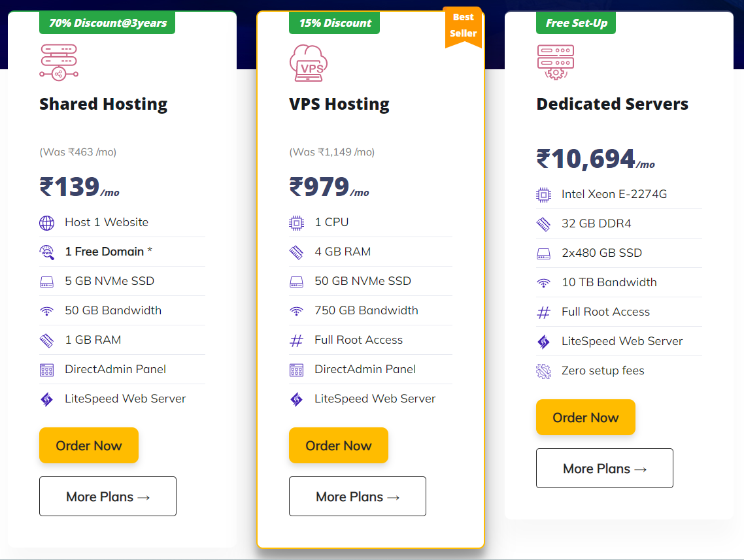
Task: View More Plans for Dedicated Servers
Action: coord(605,469)
